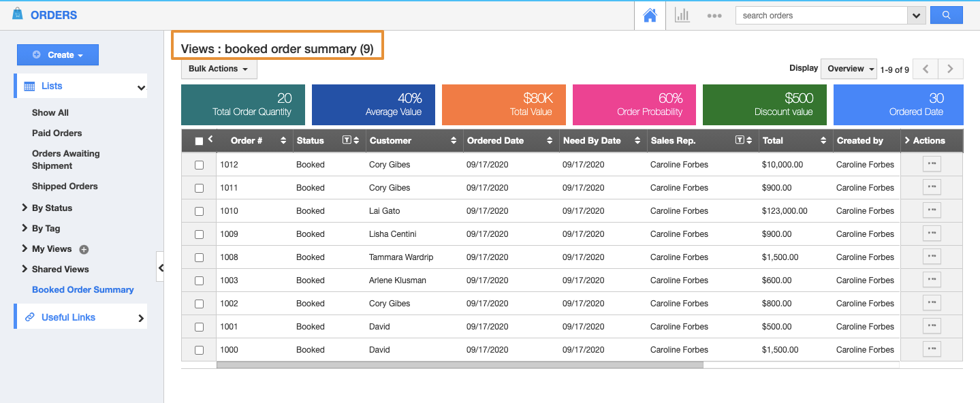This screenshot has width=980, height=403.
Task: Click the home icon in top bar
Action: click(650, 16)
